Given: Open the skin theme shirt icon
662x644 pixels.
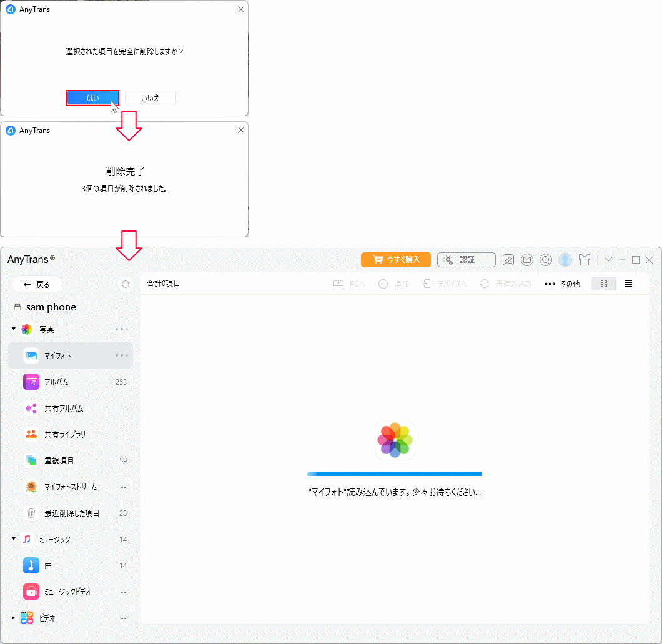Looking at the screenshot, I should coord(585,260).
